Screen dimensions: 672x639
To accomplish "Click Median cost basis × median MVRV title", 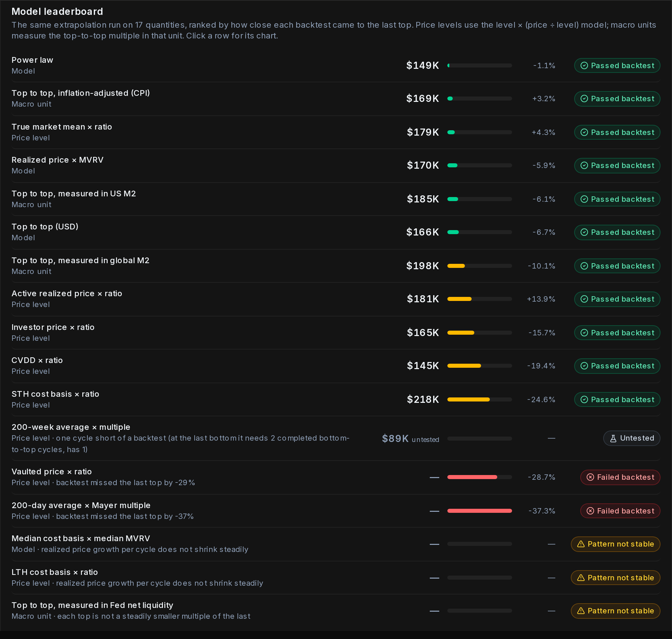I will tap(81, 538).
